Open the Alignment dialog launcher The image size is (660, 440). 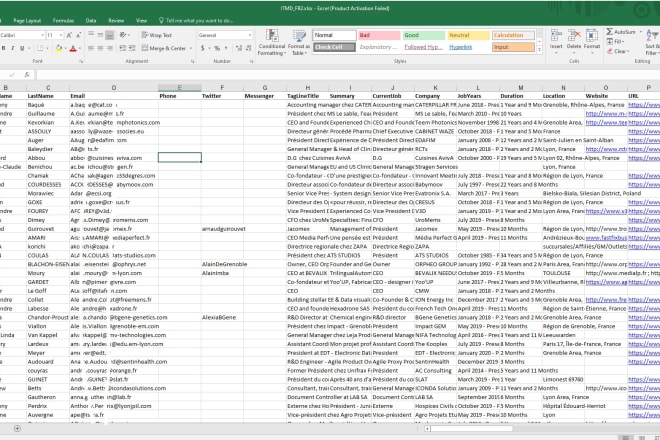193,61
